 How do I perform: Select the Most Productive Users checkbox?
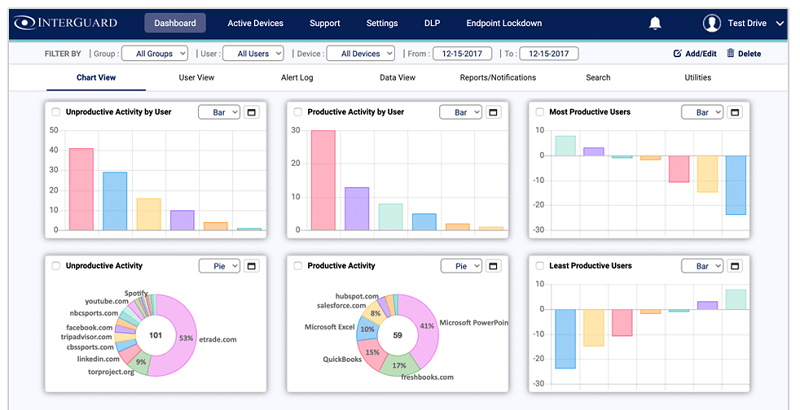pos(540,112)
